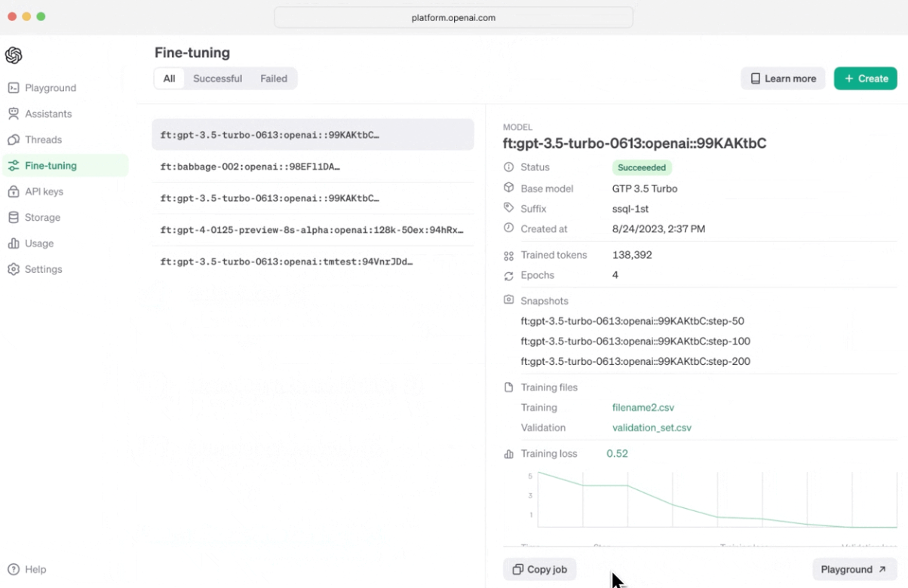908x588 pixels.
Task: Open API keys page
Action: coord(44,191)
